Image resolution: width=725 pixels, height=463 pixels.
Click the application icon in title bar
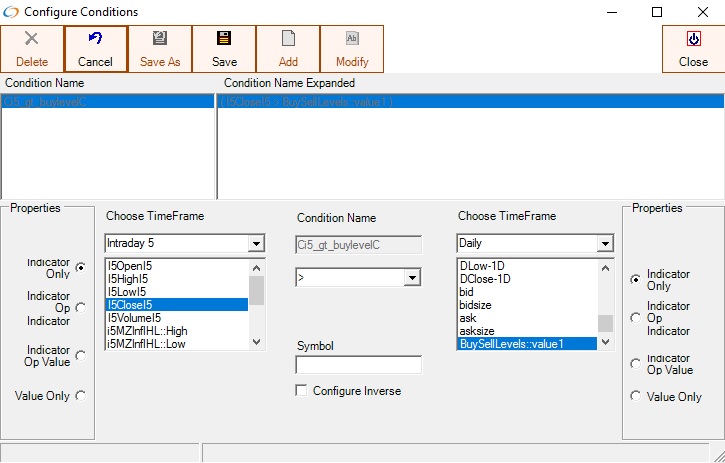[x=11, y=12]
